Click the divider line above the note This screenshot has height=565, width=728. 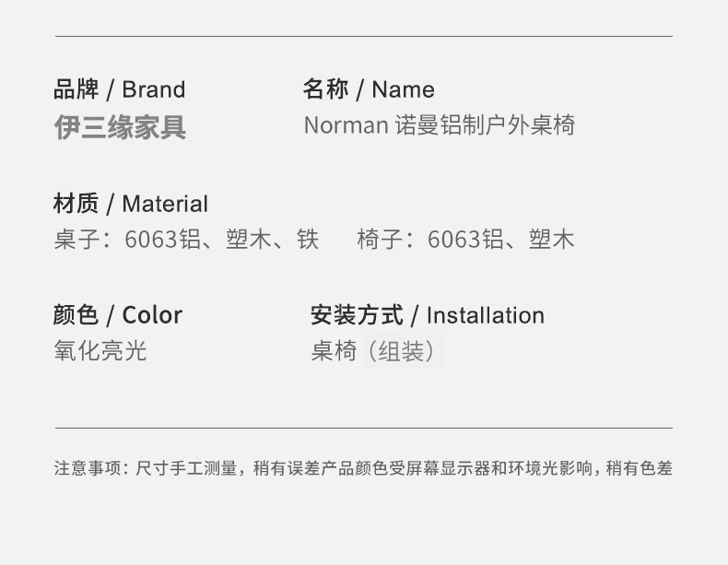point(364,428)
